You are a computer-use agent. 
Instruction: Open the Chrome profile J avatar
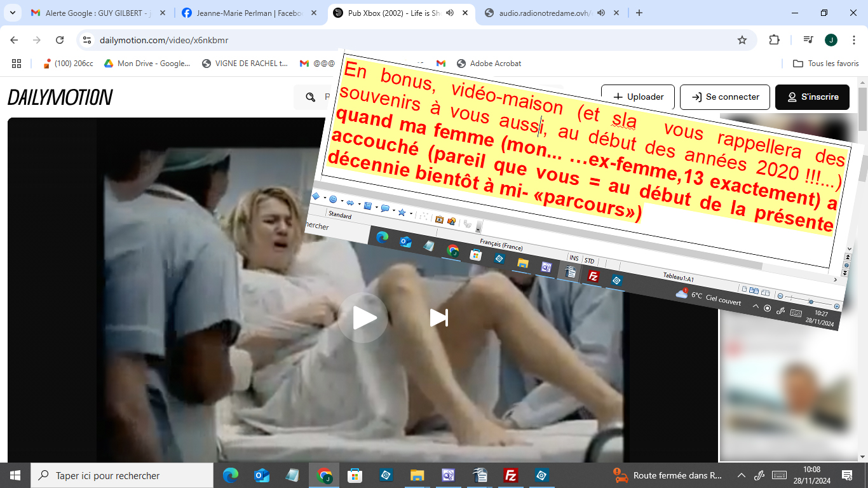831,40
